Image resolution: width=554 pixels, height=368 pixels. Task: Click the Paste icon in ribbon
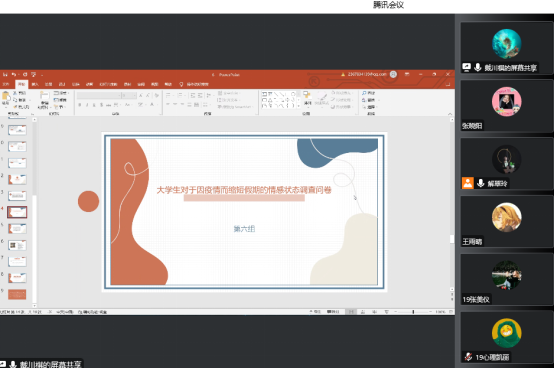6,98
